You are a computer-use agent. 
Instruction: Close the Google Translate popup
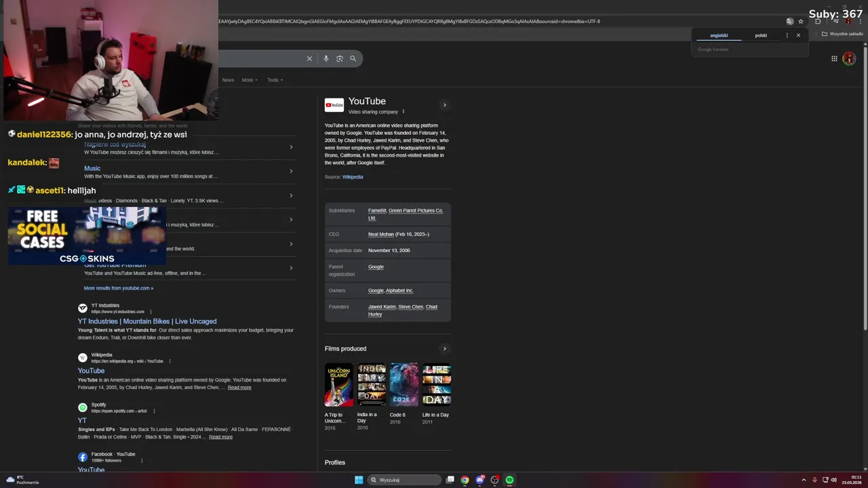tap(798, 35)
